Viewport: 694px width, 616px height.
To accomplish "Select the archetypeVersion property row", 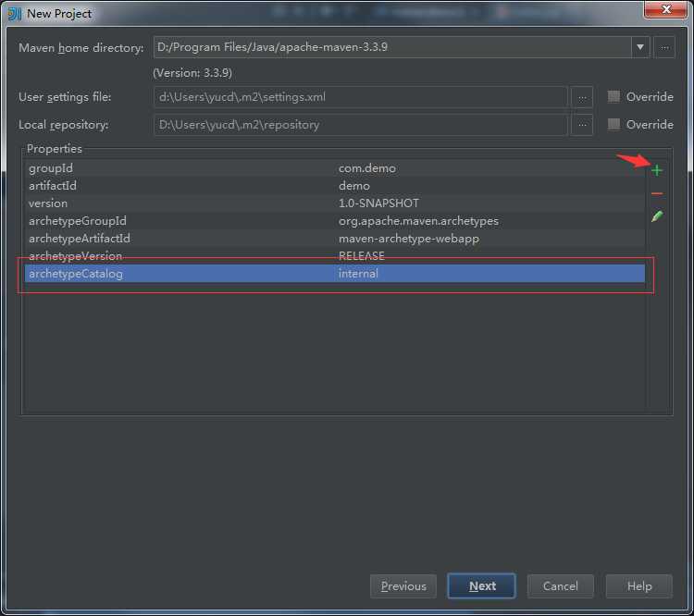I will point(335,256).
